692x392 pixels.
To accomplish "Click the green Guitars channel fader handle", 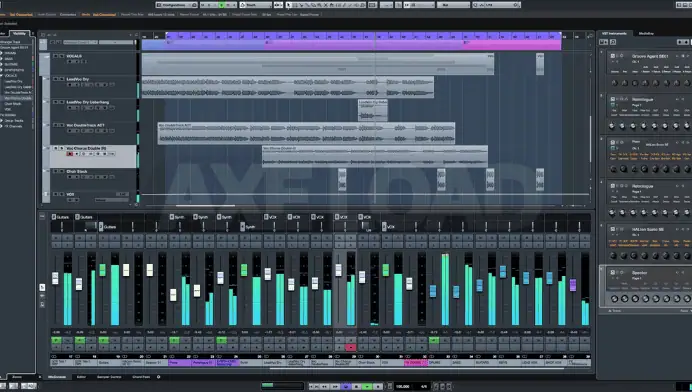I will (103, 270).
